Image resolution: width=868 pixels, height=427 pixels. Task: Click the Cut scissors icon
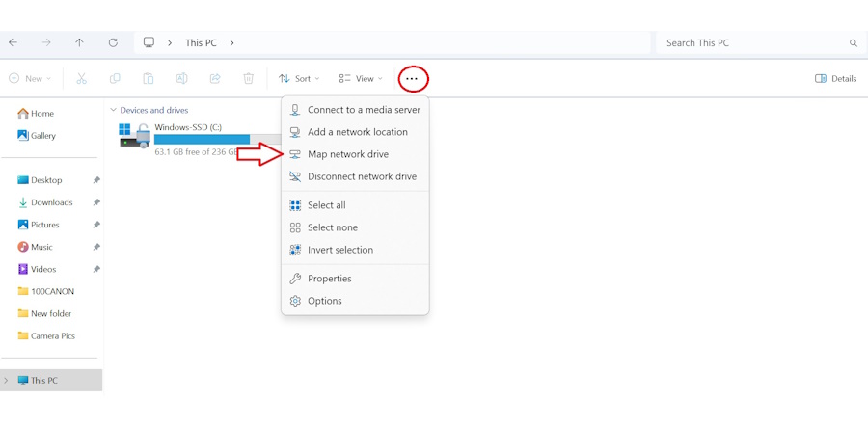[81, 79]
